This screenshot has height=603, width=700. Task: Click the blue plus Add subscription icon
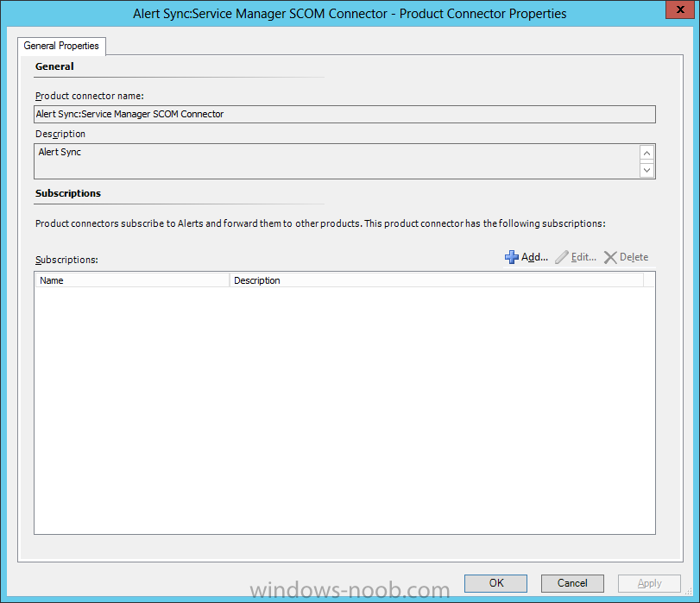[512, 257]
